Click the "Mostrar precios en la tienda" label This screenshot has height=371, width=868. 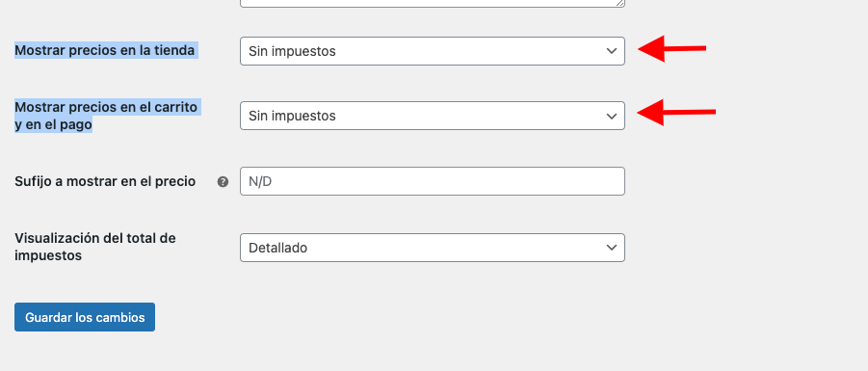tap(105, 50)
